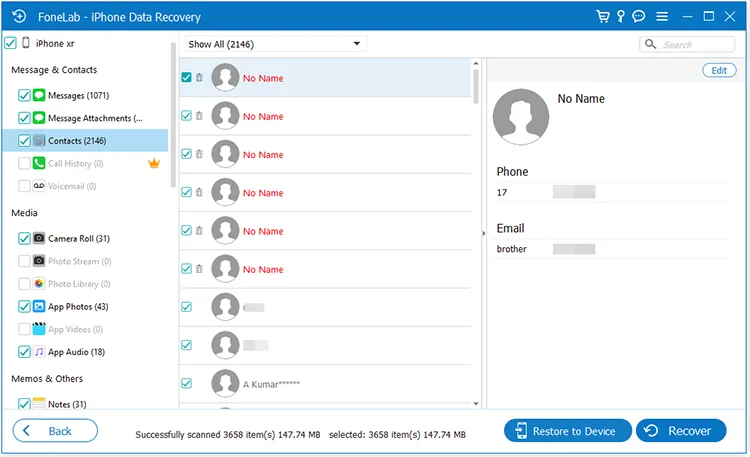Click trash icon on sixth No Name contact

click(199, 269)
